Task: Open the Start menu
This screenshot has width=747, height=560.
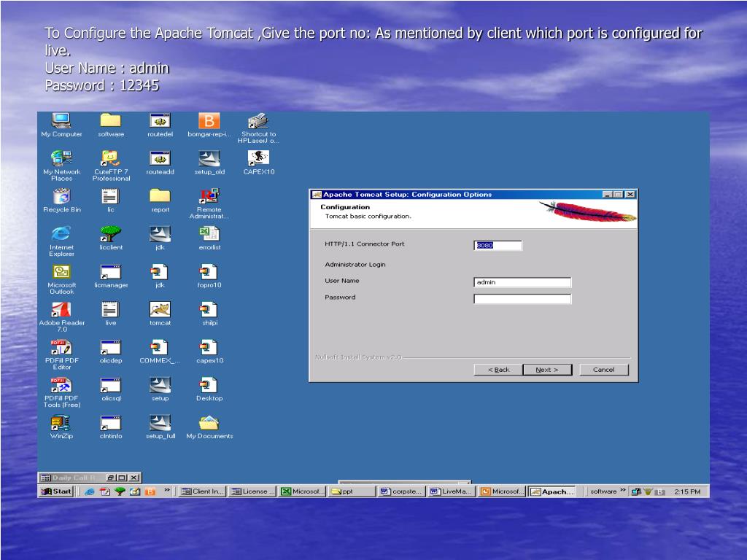Action: 55,491
